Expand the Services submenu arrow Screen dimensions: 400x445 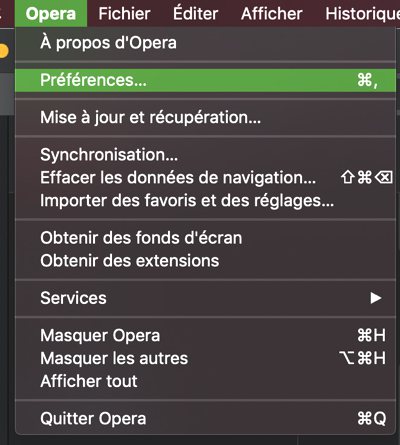tap(376, 298)
